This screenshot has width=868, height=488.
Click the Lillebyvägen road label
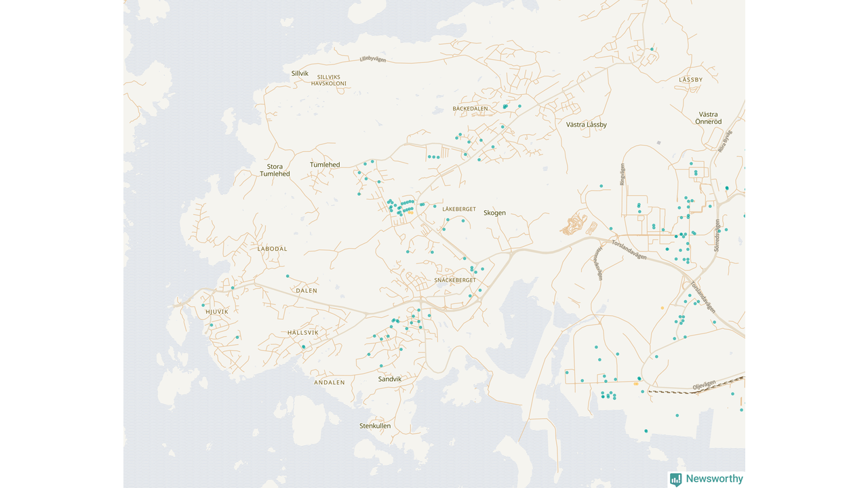tap(372, 60)
